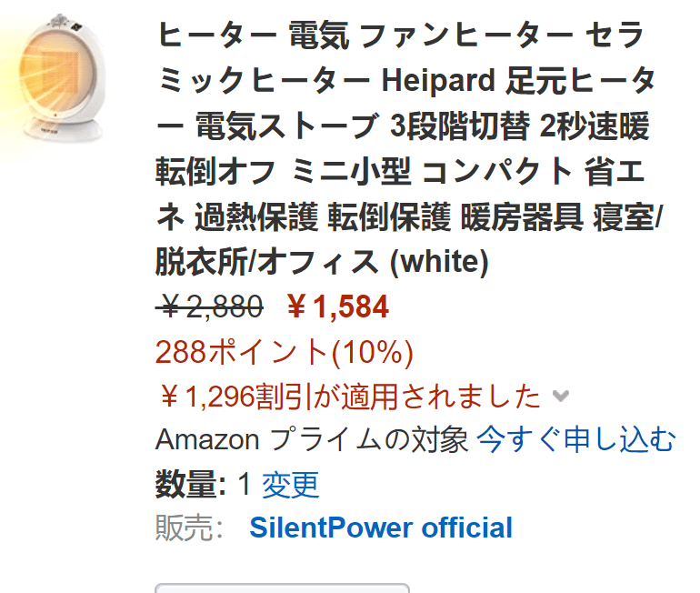Click the quantity value 1
This screenshot has width=700, height=593.
(x=245, y=484)
